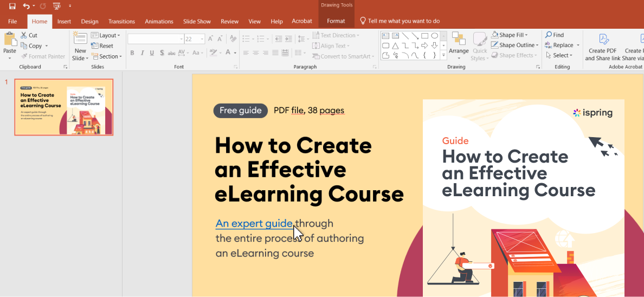This screenshot has width=644, height=297.
Task: Toggle Italic formatting
Action: pos(142,53)
